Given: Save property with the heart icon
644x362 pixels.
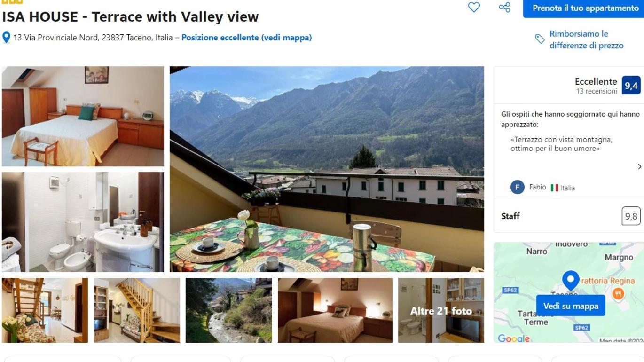Looking at the screenshot, I should pos(475,8).
